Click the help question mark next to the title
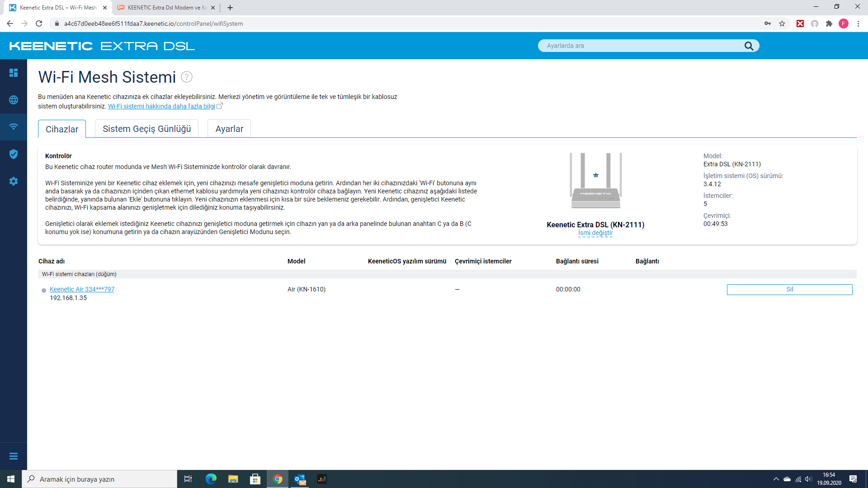This screenshot has width=868, height=488. point(187,77)
